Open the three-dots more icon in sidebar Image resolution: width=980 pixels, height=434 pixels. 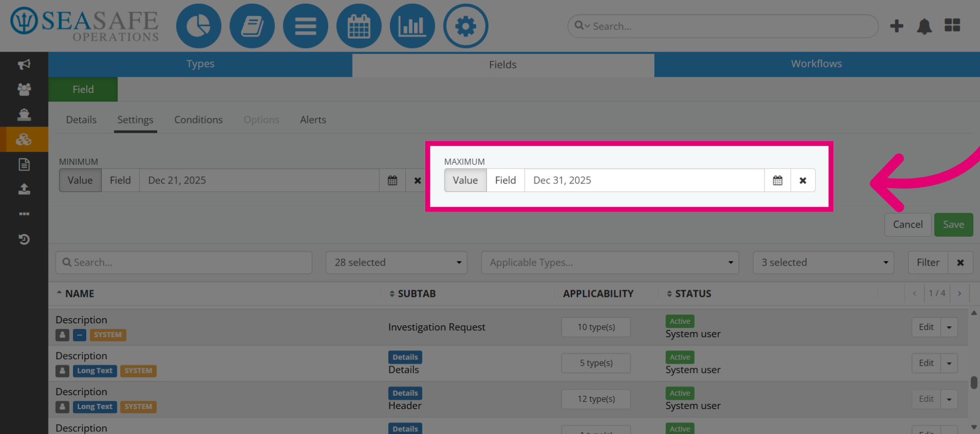24,214
